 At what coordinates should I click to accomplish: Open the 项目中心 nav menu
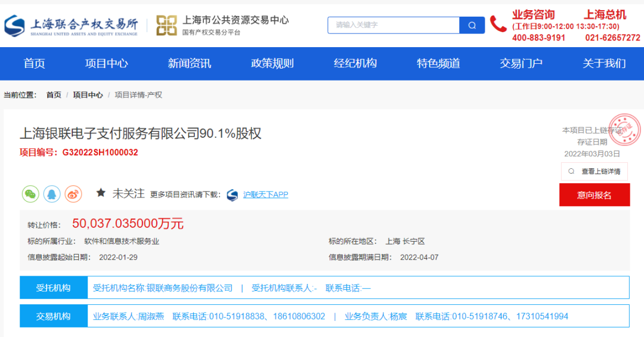point(106,63)
